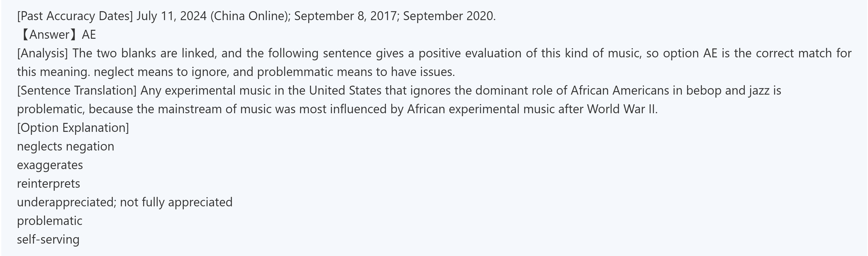Select the neglects negation line
868x256 pixels.
click(x=65, y=146)
